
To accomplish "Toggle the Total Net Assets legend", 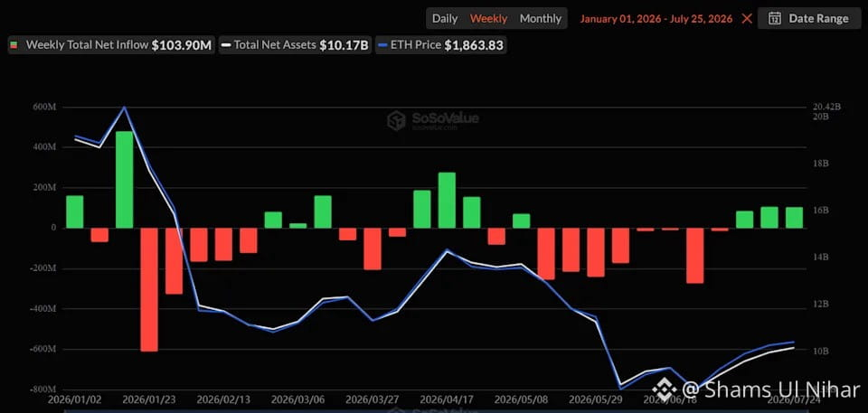I will pyautogui.click(x=295, y=45).
